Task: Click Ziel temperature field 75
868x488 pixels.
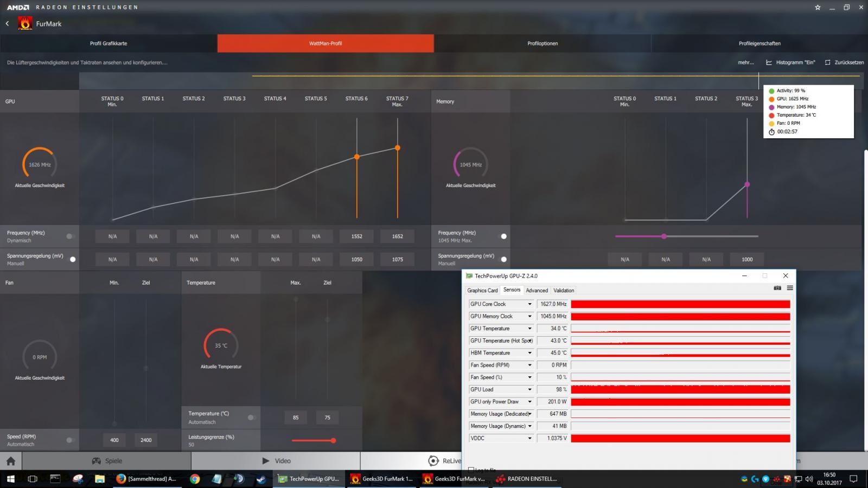Action: pos(327,418)
